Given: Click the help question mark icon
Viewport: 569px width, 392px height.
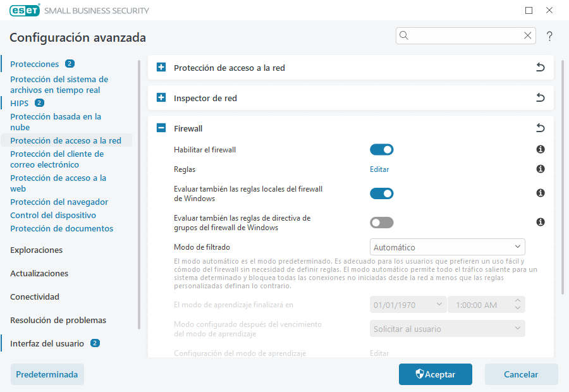Looking at the screenshot, I should point(549,36).
